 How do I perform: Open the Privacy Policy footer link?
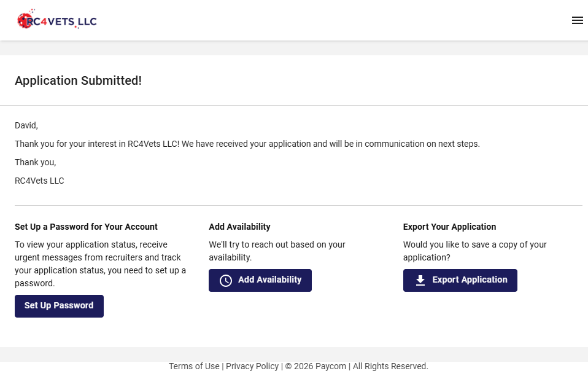point(252,366)
